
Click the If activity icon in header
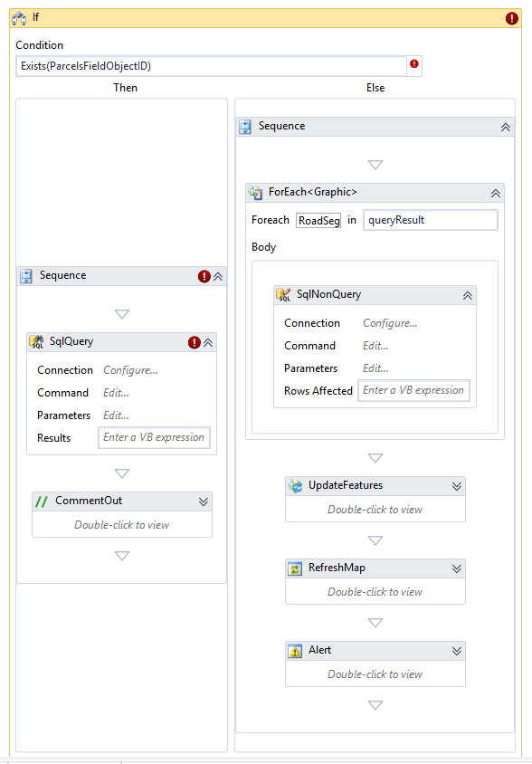(x=19, y=18)
